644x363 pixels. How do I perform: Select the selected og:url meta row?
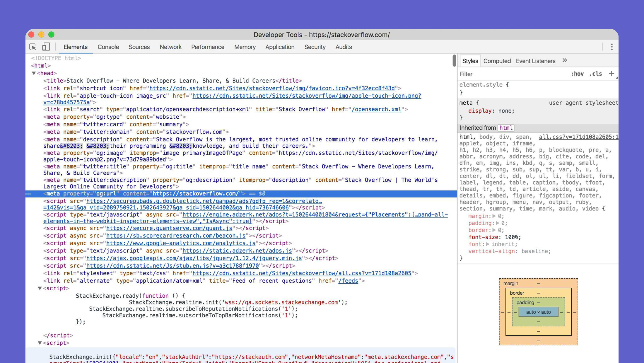click(241, 194)
